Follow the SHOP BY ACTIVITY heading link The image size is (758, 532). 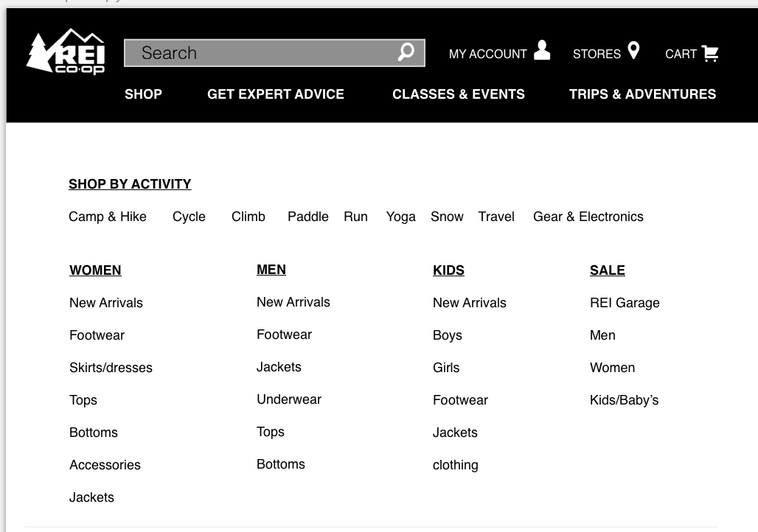130,184
